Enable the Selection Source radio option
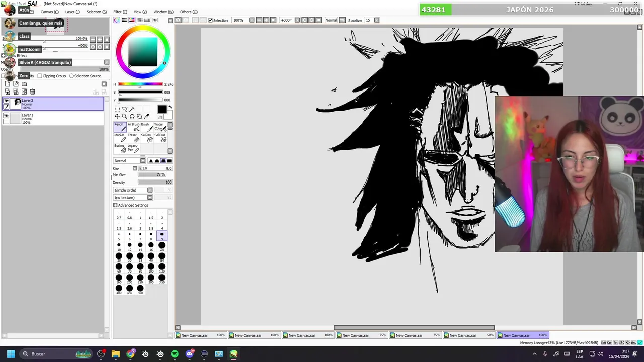The height and width of the screenshot is (362, 644). point(71,76)
